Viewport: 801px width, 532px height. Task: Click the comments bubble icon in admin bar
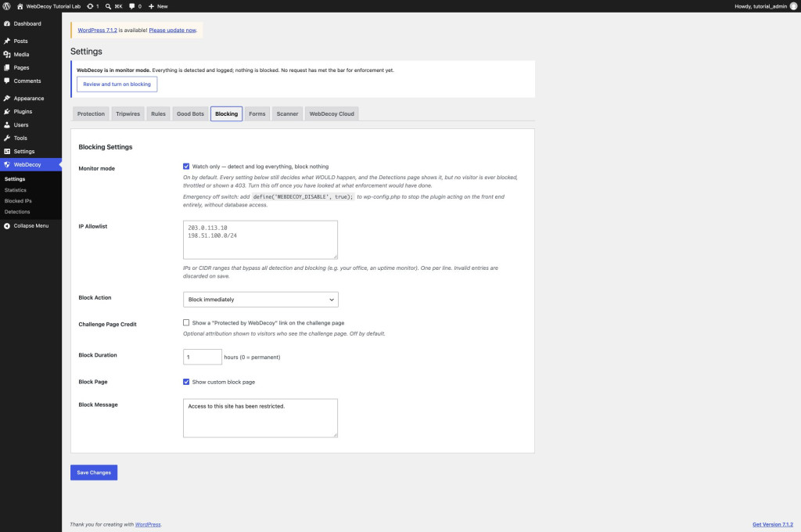(131, 6)
